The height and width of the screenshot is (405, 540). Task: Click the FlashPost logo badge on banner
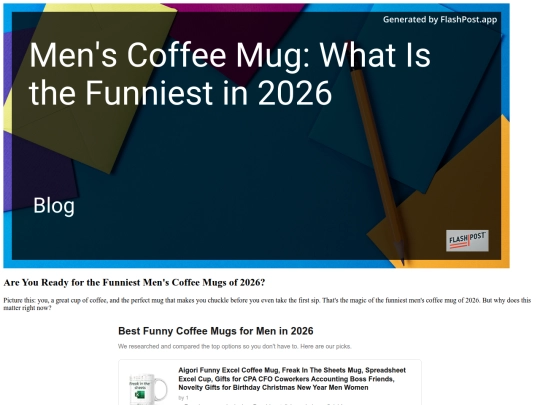pos(467,240)
